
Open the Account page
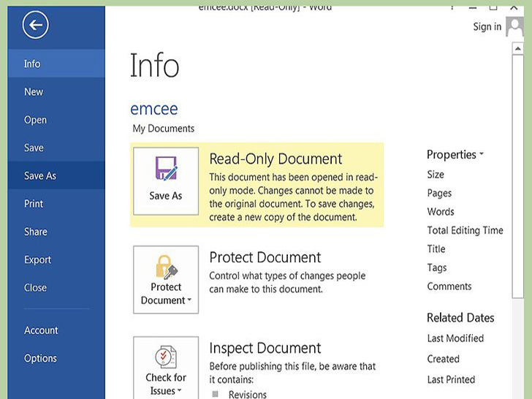coord(56,330)
